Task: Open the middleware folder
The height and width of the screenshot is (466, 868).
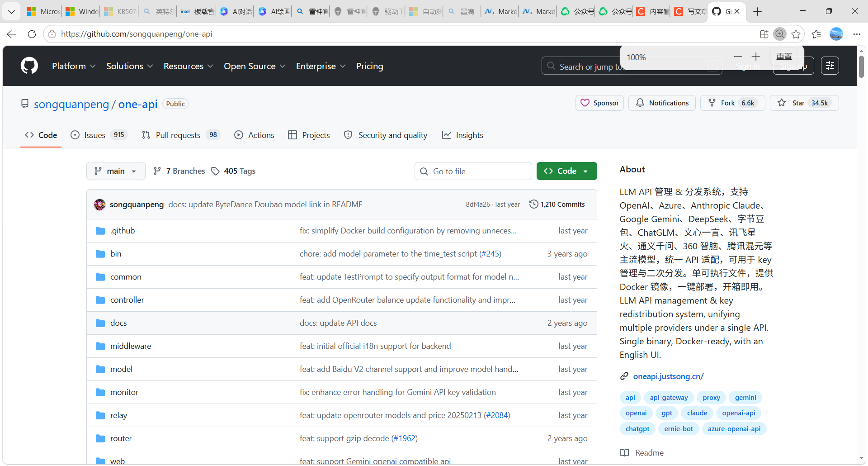Action: click(x=131, y=346)
